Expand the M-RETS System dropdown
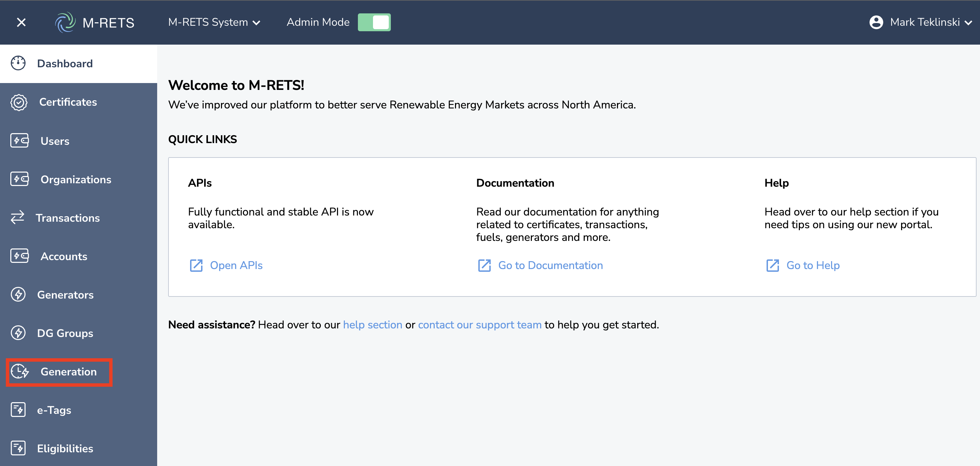Image resolution: width=980 pixels, height=466 pixels. point(214,22)
